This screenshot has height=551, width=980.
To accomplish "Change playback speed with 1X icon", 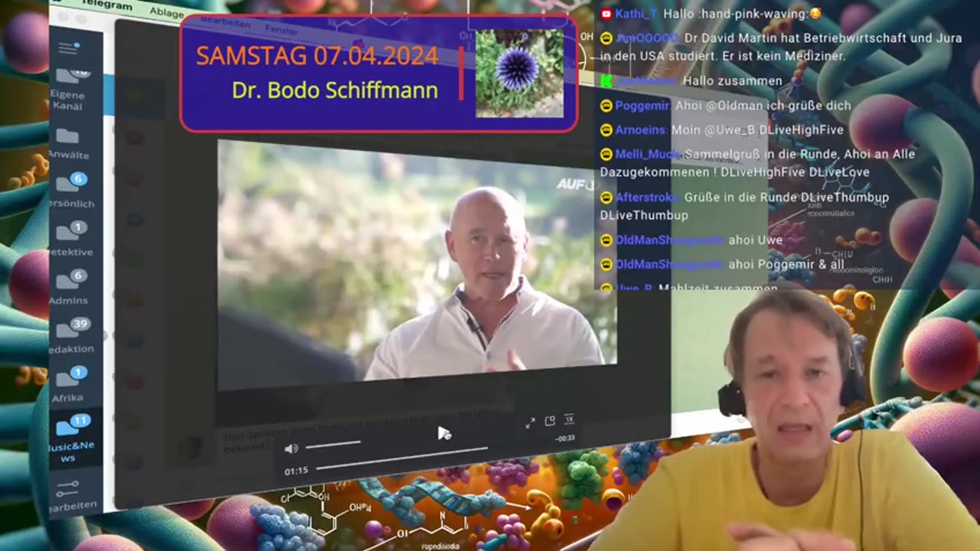I will [569, 419].
